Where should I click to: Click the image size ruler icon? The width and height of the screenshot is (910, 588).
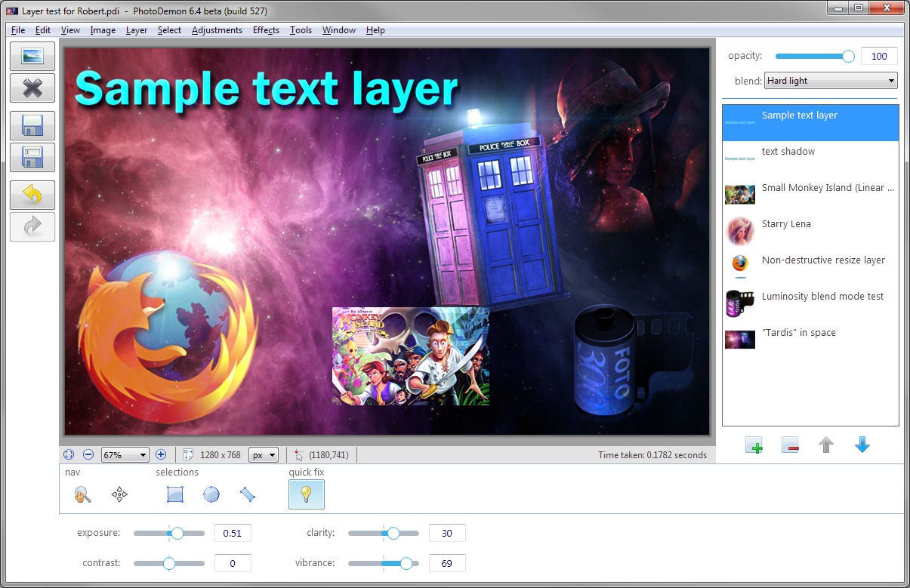click(x=189, y=454)
